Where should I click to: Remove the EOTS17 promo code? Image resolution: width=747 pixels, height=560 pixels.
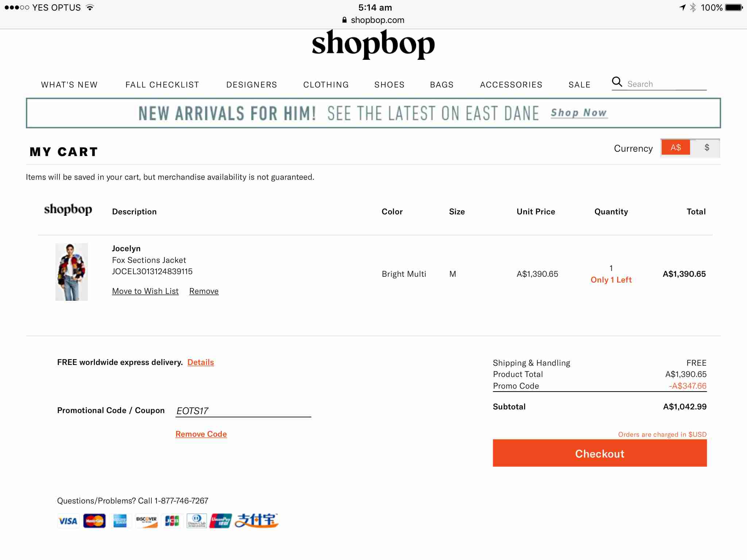click(201, 434)
